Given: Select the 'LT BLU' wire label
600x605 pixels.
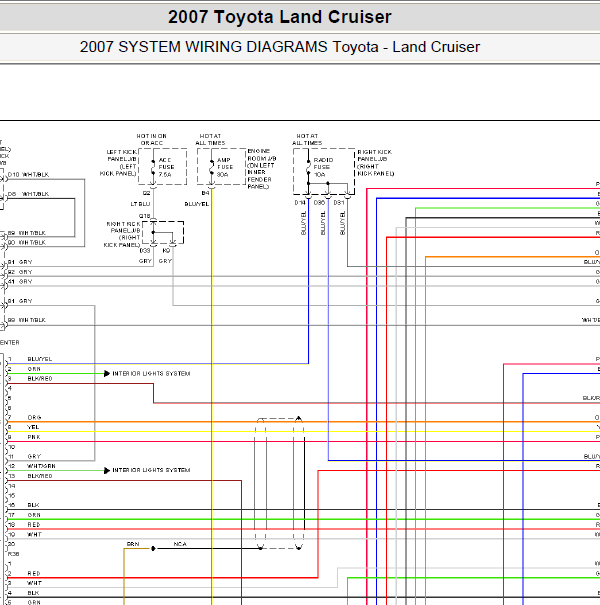Looking at the screenshot, I should 140,204.
